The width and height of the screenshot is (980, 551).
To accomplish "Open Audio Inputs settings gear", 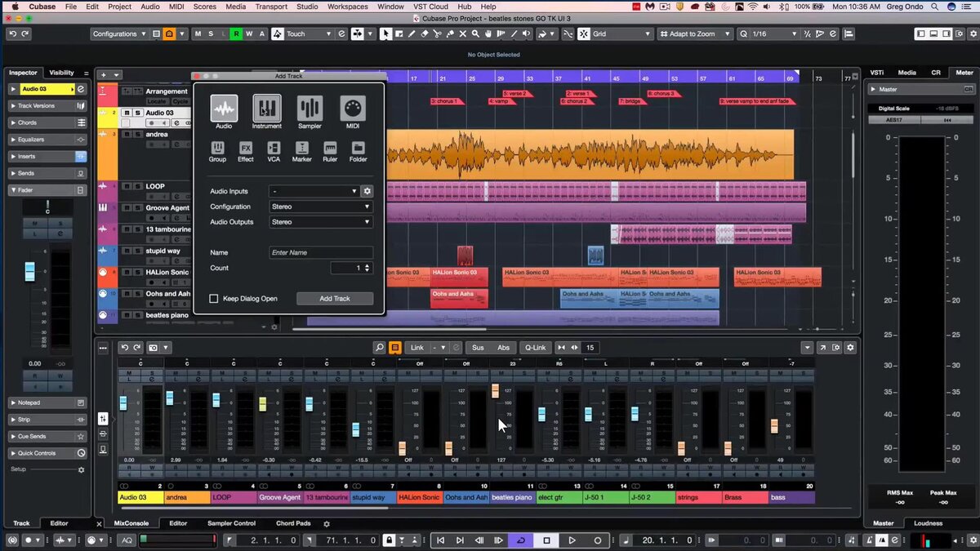I will point(367,191).
